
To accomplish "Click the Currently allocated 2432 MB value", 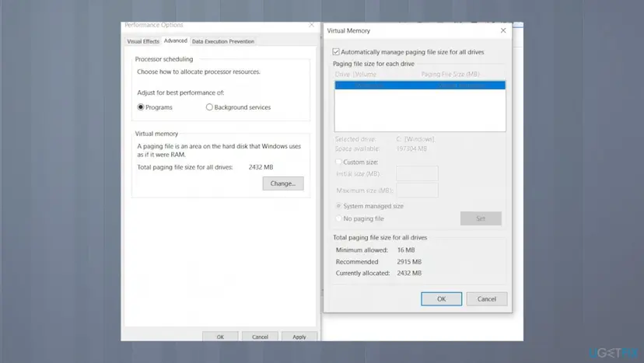I will click(409, 273).
